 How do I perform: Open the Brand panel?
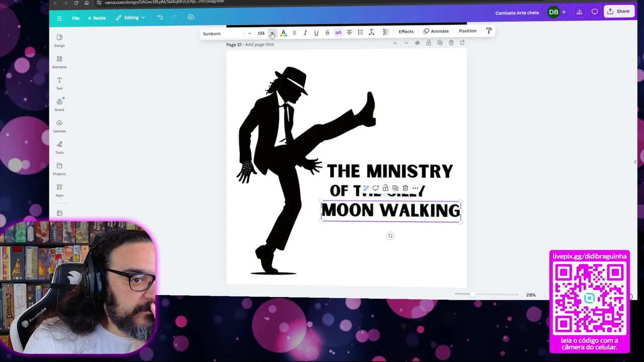point(59,105)
